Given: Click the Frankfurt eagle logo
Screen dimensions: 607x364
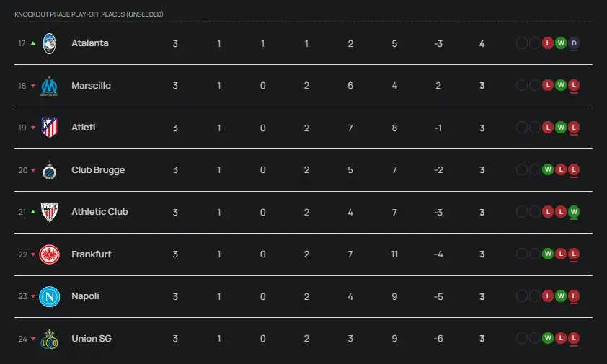Looking at the screenshot, I should [x=49, y=254].
